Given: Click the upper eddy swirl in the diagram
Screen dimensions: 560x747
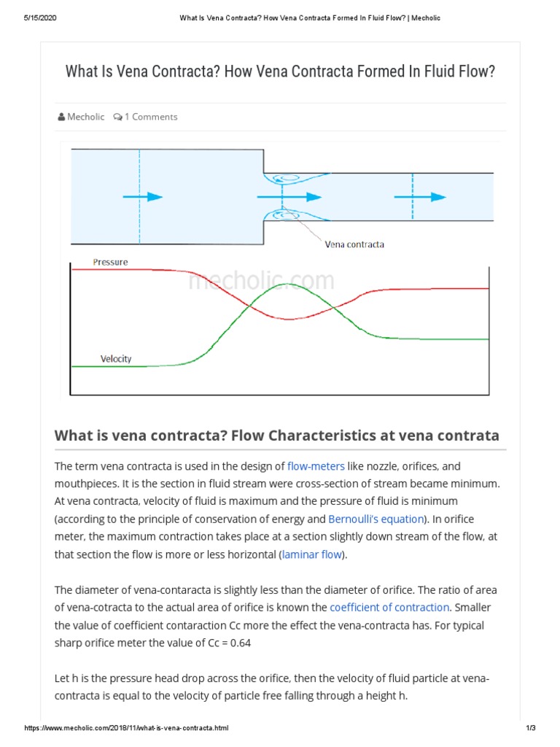Looking at the screenshot, I should click(x=286, y=177).
